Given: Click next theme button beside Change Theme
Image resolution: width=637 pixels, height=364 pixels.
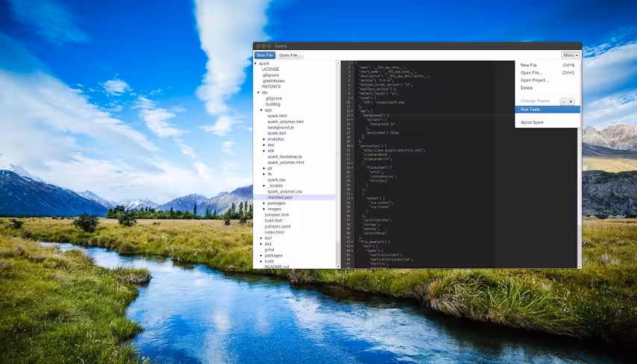Looking at the screenshot, I should click(x=571, y=101).
